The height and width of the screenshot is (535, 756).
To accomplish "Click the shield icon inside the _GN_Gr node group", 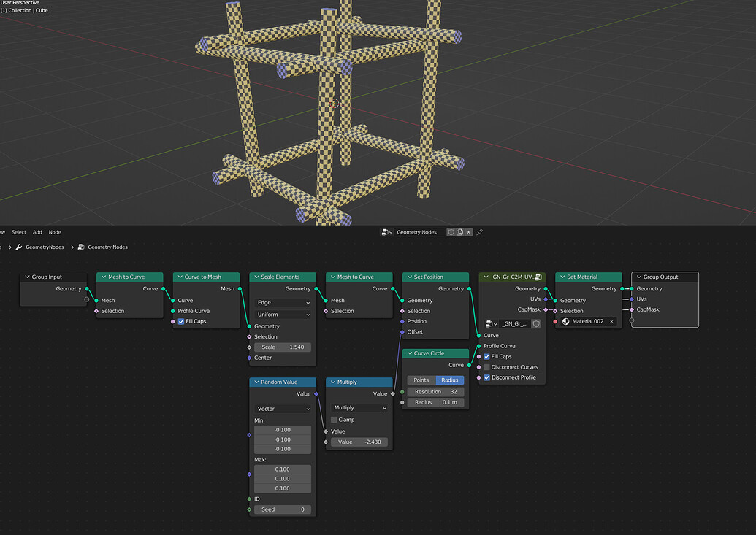I will pyautogui.click(x=538, y=323).
